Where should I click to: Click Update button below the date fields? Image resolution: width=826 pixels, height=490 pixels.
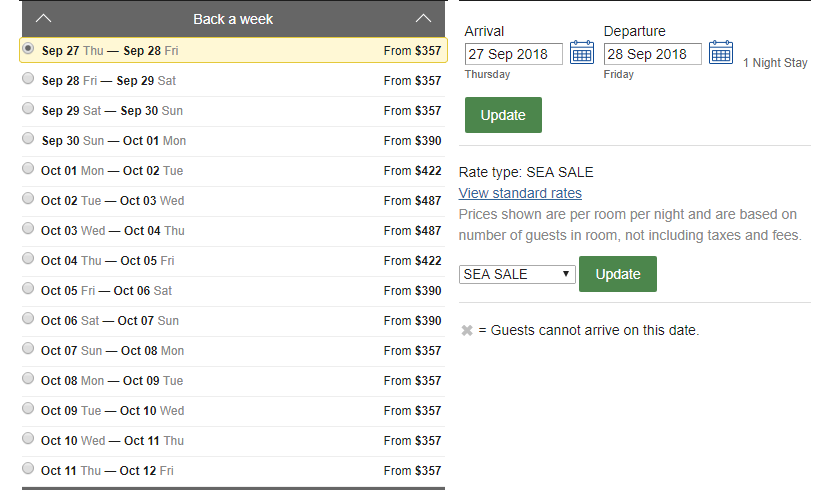click(x=503, y=115)
